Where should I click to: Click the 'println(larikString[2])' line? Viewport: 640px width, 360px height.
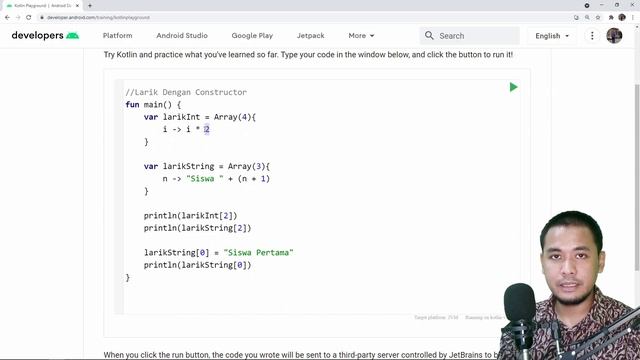pyautogui.click(x=197, y=228)
